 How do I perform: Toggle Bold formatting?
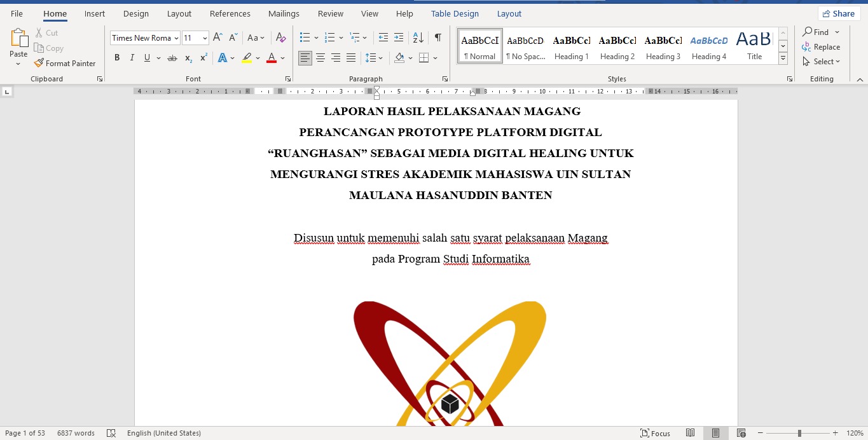[117, 58]
